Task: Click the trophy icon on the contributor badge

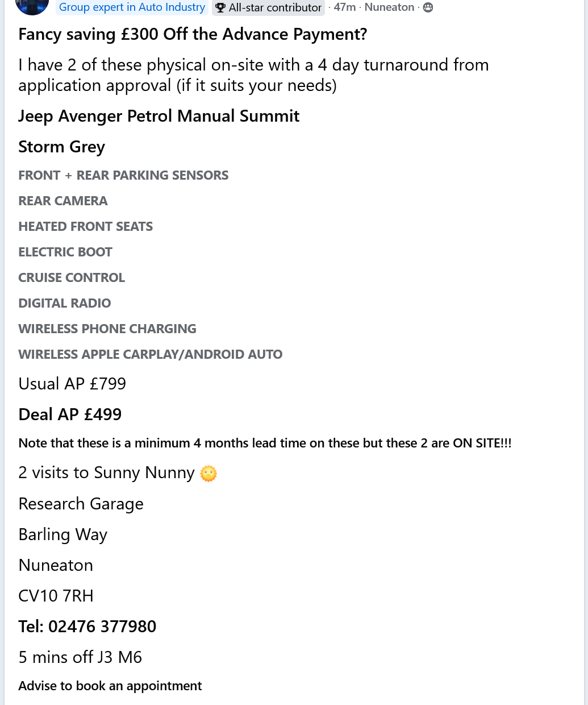Action: pos(220,8)
